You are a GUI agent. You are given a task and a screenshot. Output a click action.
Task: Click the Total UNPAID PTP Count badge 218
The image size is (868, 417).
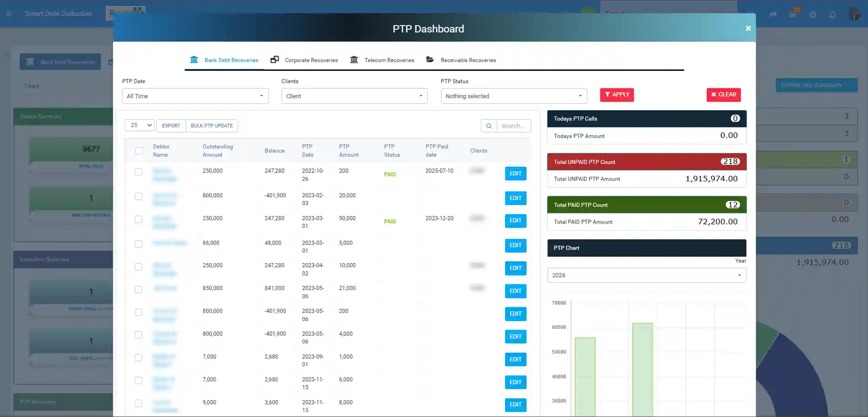point(730,162)
